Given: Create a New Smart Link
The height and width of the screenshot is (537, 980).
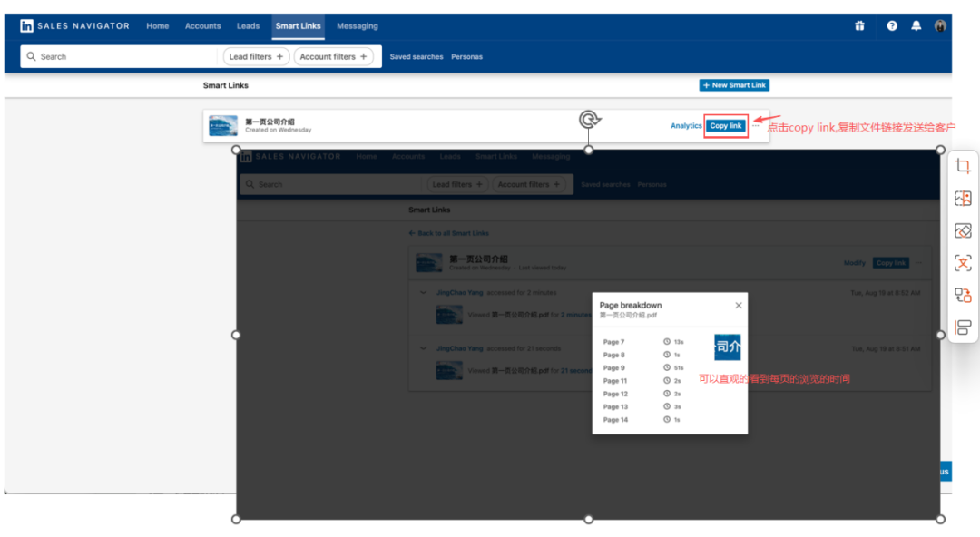Looking at the screenshot, I should [x=734, y=85].
